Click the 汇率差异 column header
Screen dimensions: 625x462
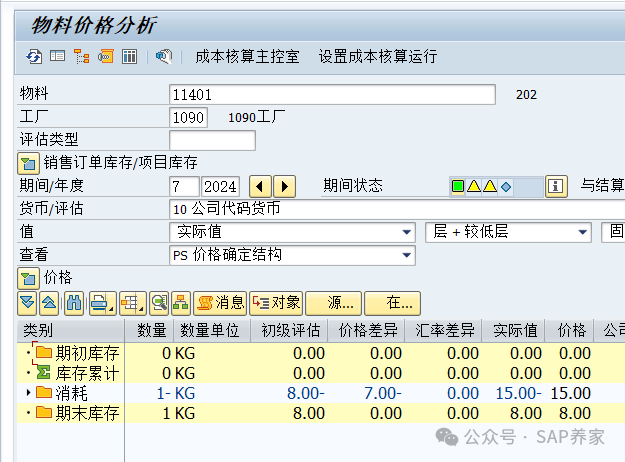click(x=443, y=330)
